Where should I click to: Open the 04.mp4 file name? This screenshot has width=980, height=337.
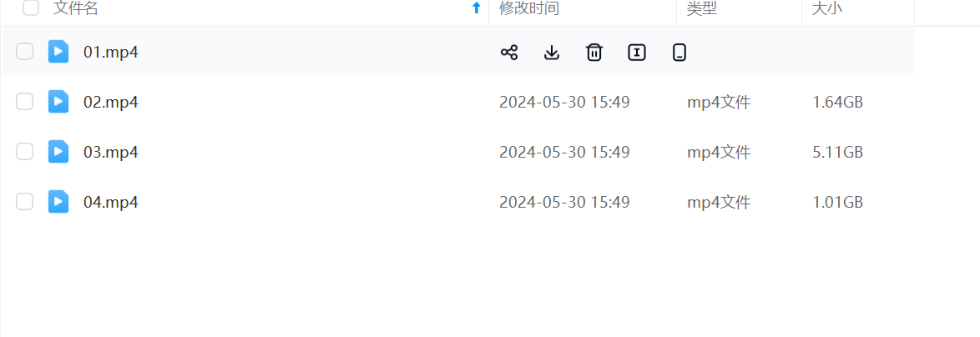coord(111,202)
